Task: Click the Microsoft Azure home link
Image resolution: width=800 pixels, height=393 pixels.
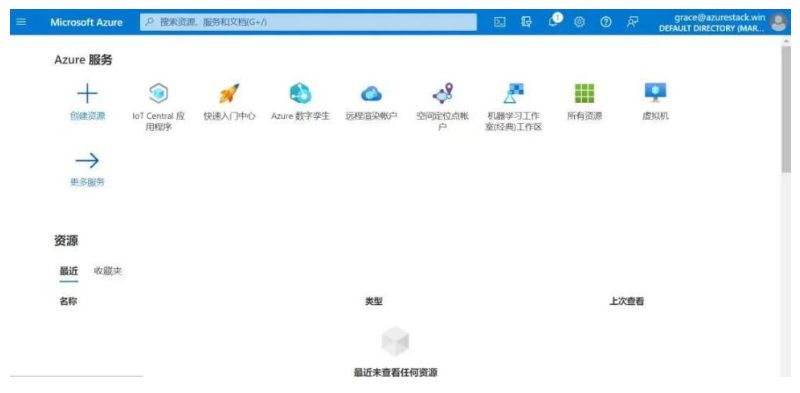Action: click(86, 22)
